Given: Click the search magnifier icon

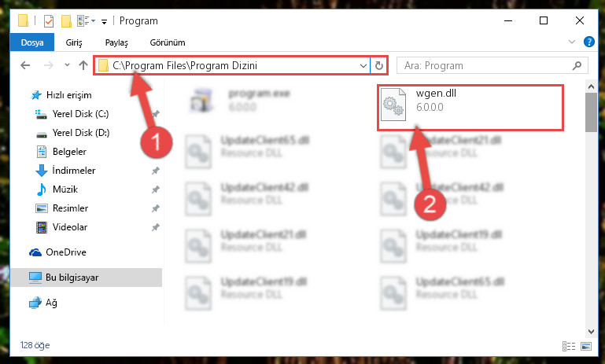Looking at the screenshot, I should pyautogui.click(x=577, y=65).
